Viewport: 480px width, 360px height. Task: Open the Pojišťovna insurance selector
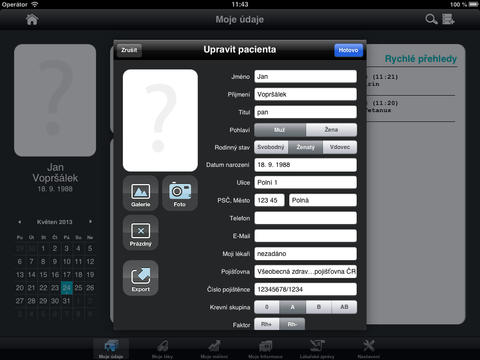click(306, 271)
